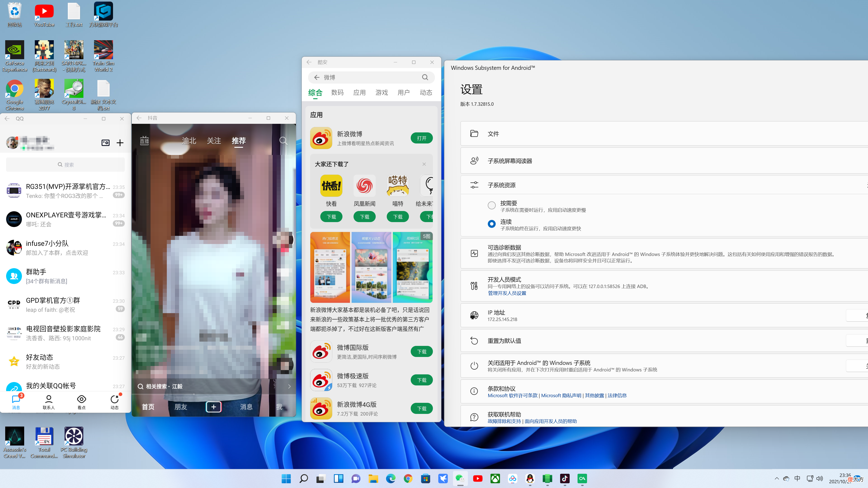This screenshot has height=488, width=868.
Task: Tap the Douyin plus create button
Action: click(214, 407)
